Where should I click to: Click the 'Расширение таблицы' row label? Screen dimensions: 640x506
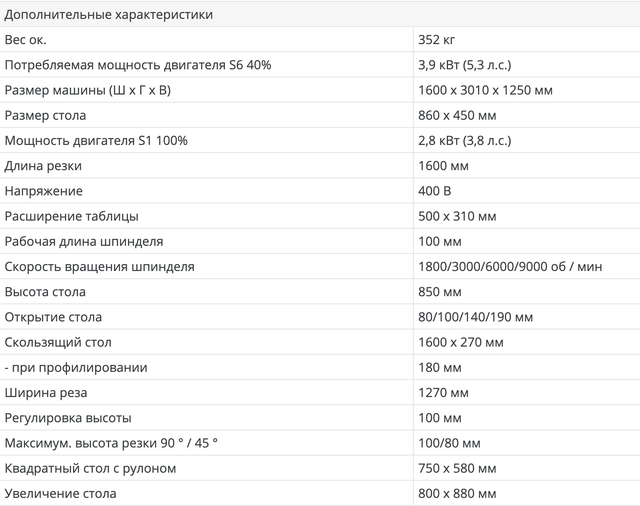pyautogui.click(x=72, y=216)
